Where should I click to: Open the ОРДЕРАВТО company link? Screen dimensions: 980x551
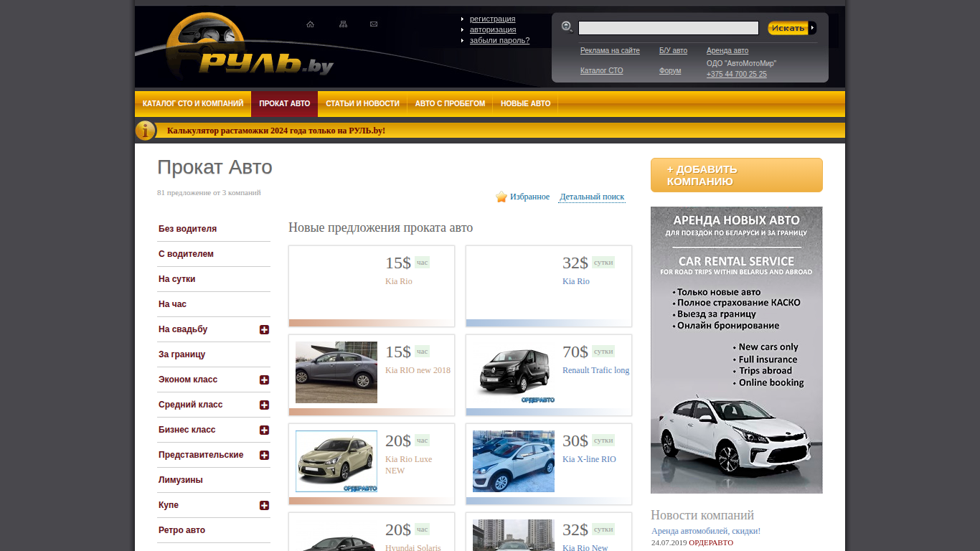click(x=711, y=542)
